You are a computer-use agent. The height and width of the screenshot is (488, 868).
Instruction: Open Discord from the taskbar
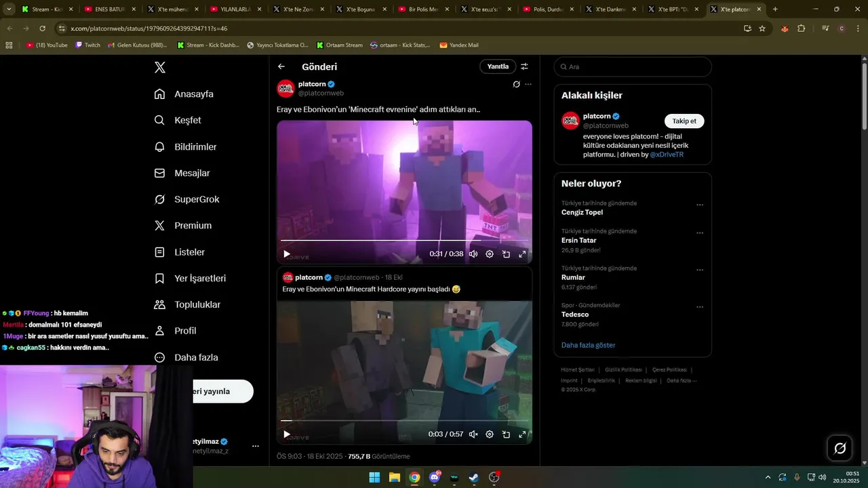tap(435, 477)
